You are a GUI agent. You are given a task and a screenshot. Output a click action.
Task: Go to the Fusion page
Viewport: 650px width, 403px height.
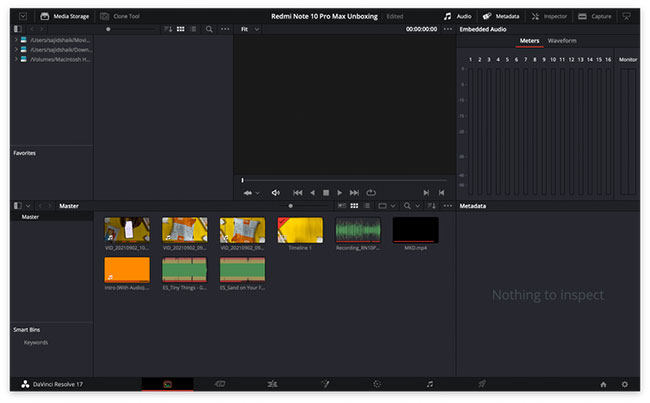click(x=325, y=384)
